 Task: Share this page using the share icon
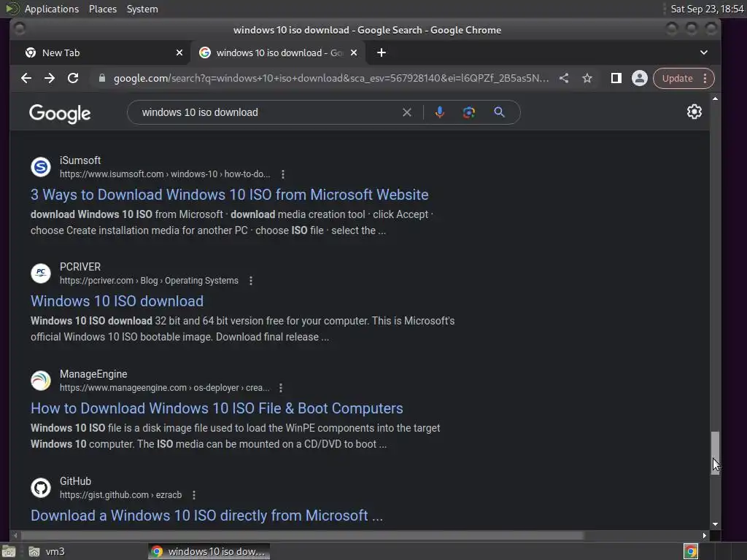(564, 78)
